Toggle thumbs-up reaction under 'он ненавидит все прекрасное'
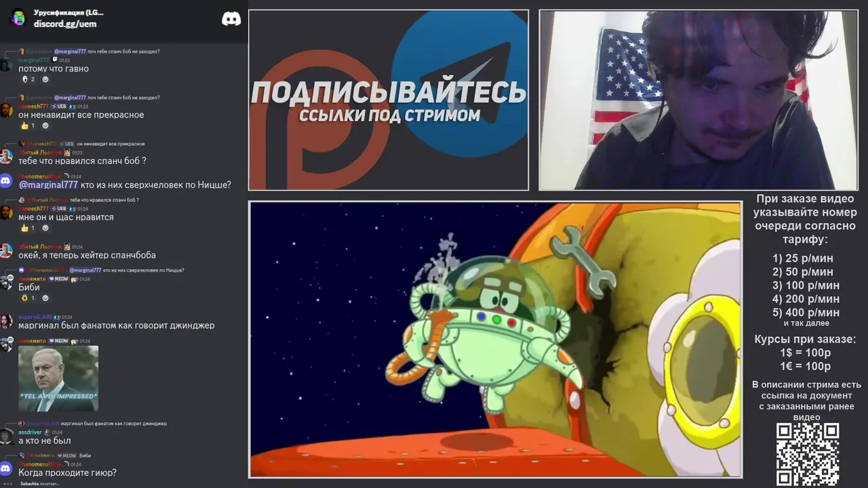The height and width of the screenshot is (488, 868). pos(28,125)
